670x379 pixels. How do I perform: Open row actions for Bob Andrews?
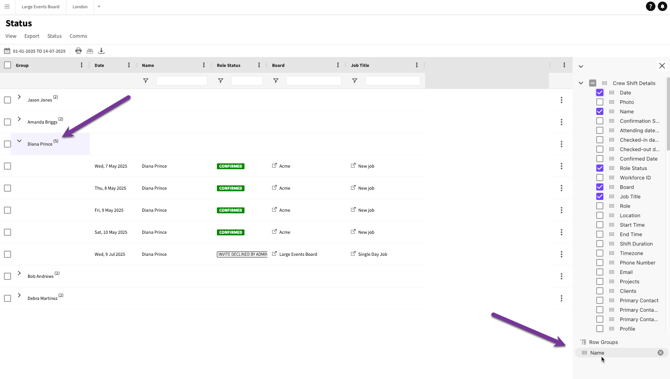pyautogui.click(x=561, y=276)
